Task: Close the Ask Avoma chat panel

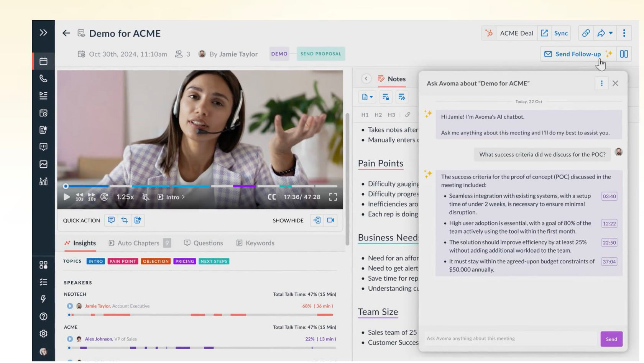Action: coord(615,83)
